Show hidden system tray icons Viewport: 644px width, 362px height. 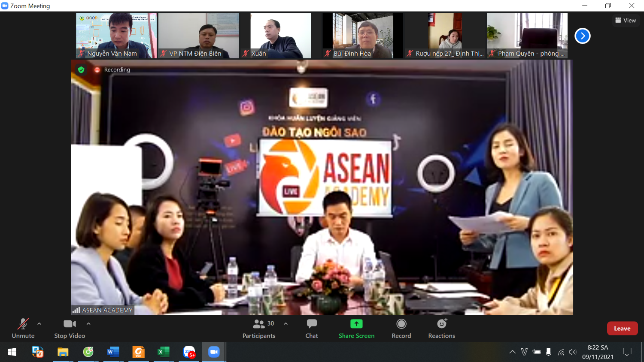(512, 352)
